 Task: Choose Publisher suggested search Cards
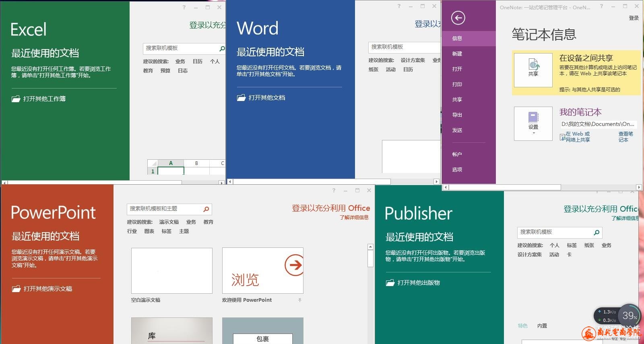click(x=569, y=255)
